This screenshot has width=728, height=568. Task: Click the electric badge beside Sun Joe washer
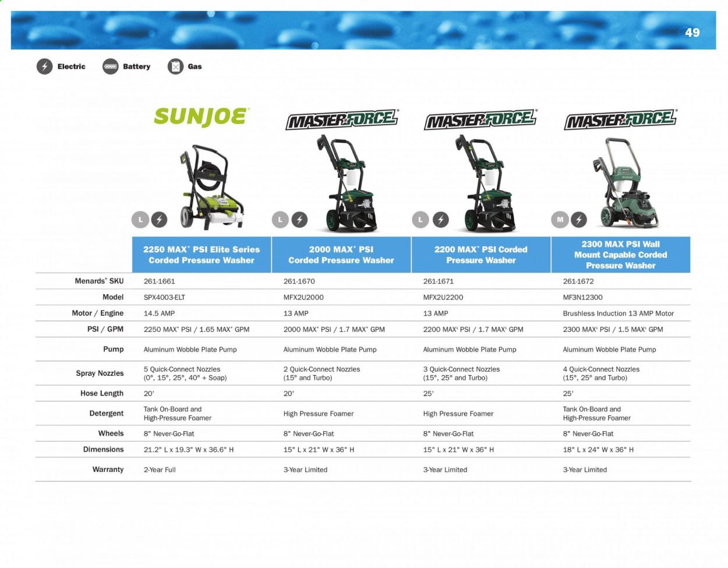tap(159, 220)
